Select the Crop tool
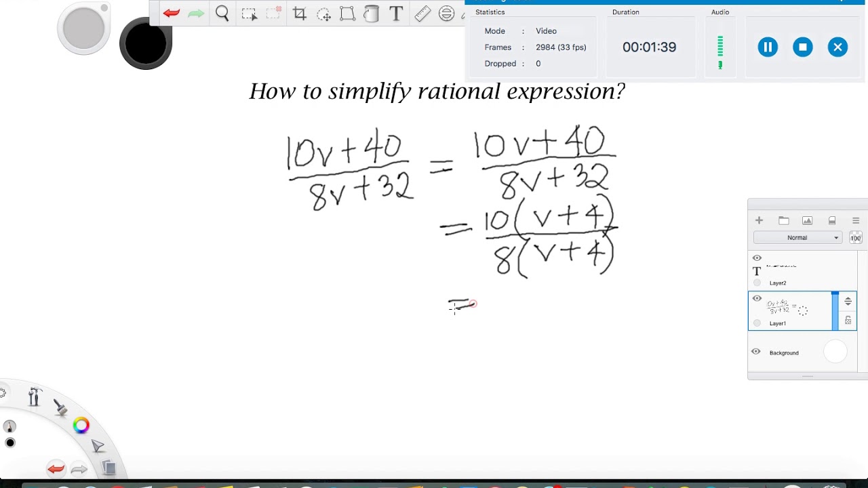 (300, 14)
